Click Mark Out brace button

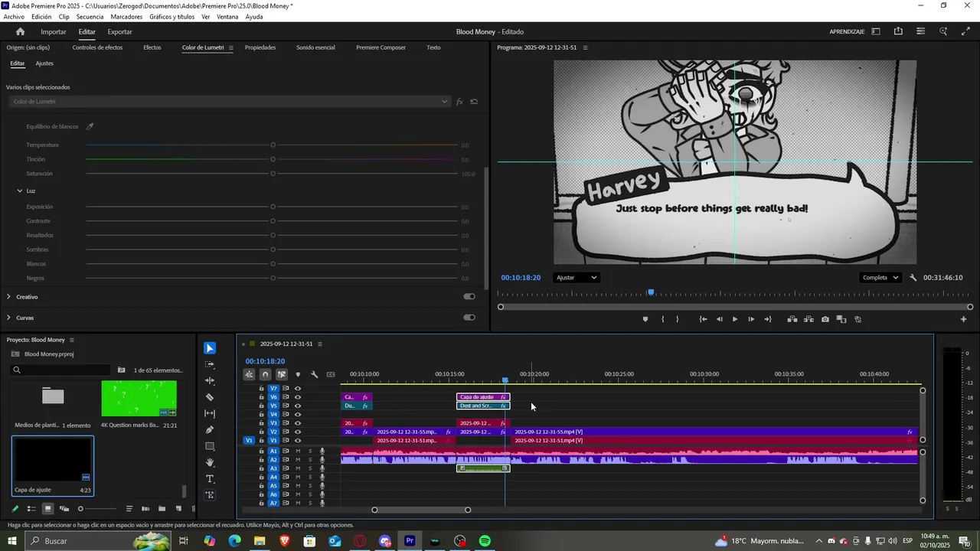678,319
